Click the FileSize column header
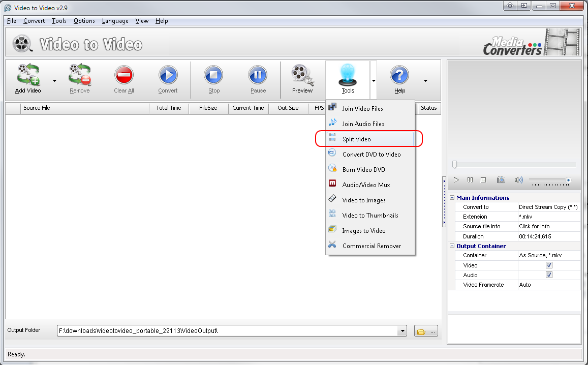The width and height of the screenshot is (588, 365). (208, 108)
